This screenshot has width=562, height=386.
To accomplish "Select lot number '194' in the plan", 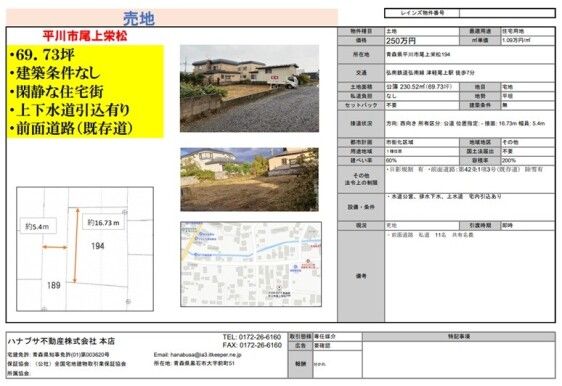I will (x=97, y=246).
